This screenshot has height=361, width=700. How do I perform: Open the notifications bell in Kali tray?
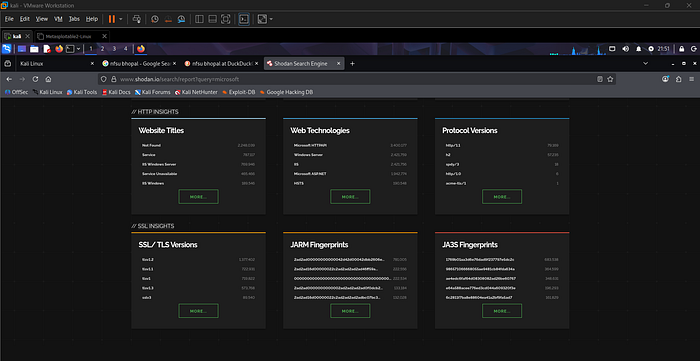[x=638, y=49]
